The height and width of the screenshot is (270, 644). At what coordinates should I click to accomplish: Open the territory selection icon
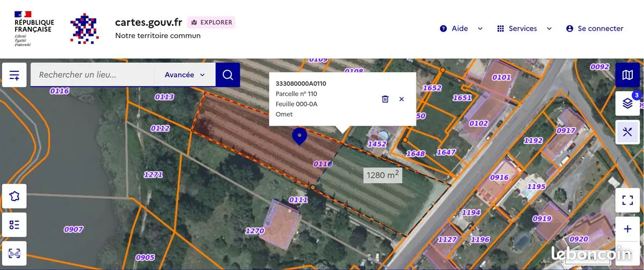[14, 197]
